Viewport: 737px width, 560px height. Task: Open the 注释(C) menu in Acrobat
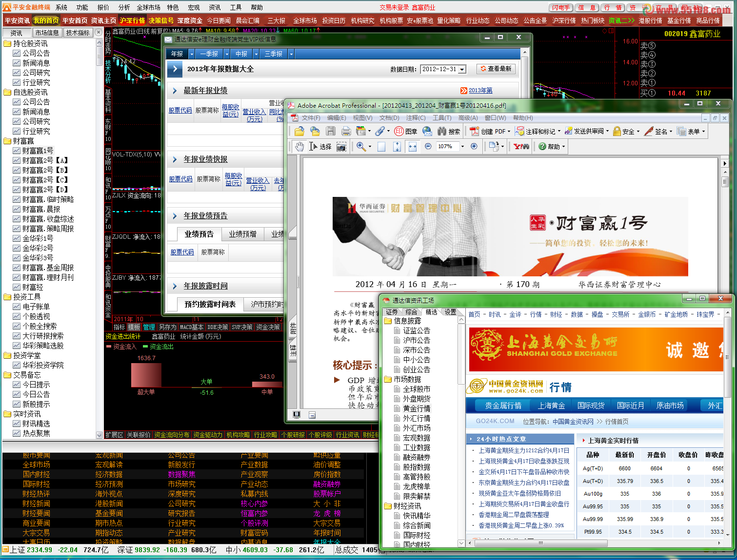click(416, 118)
